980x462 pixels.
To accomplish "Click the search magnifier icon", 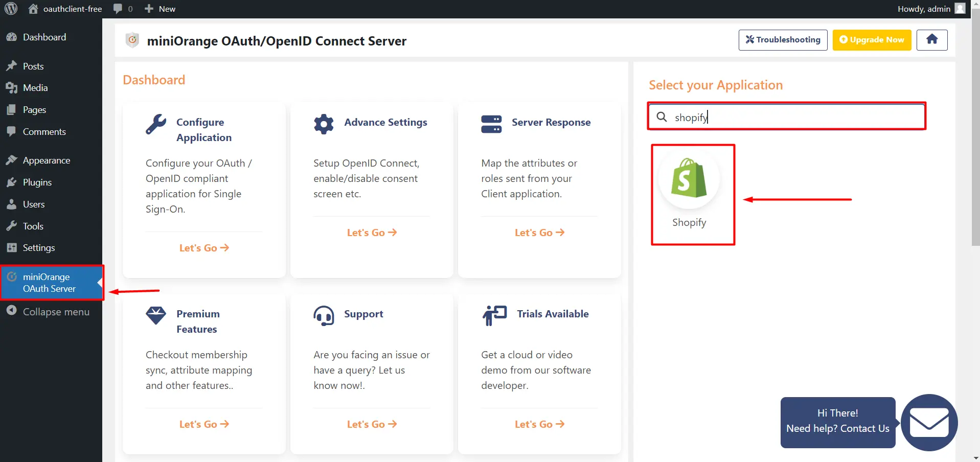I will coord(662,117).
